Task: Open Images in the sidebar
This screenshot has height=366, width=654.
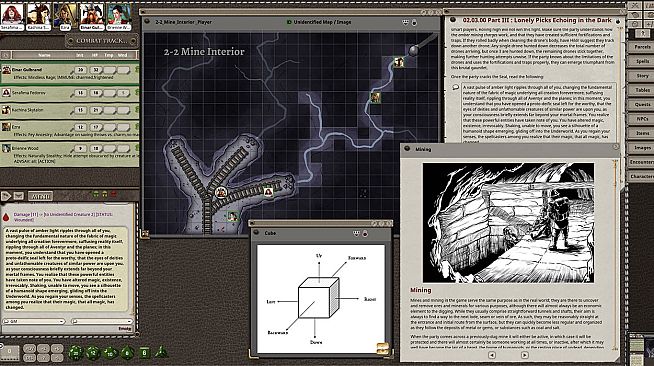Action: [641, 148]
